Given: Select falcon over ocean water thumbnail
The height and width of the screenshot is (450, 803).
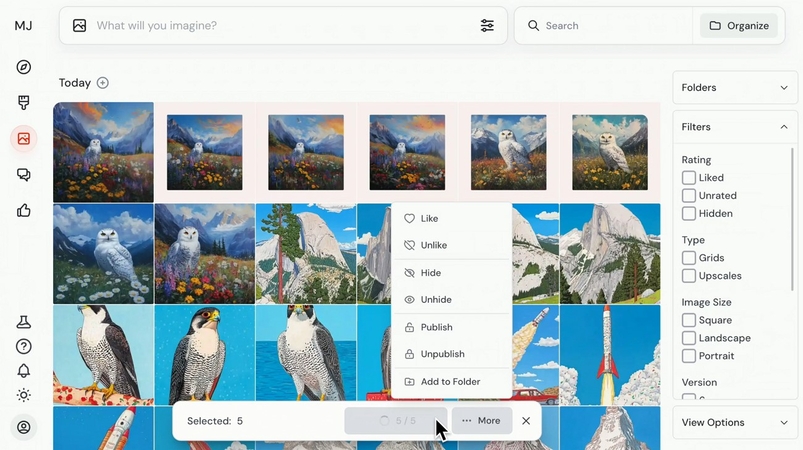Looking at the screenshot, I should click(306, 355).
